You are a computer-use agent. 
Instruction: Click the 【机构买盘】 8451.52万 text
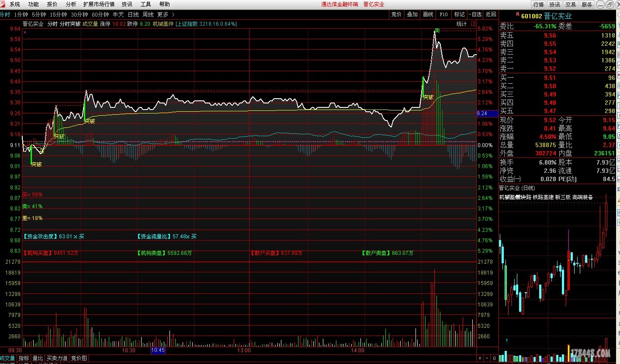point(51,253)
